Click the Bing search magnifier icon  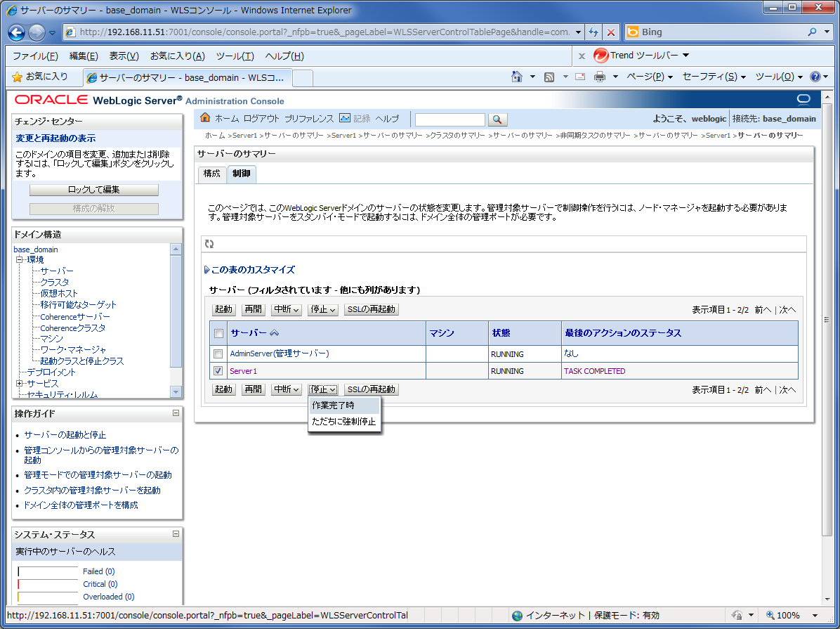coord(812,32)
